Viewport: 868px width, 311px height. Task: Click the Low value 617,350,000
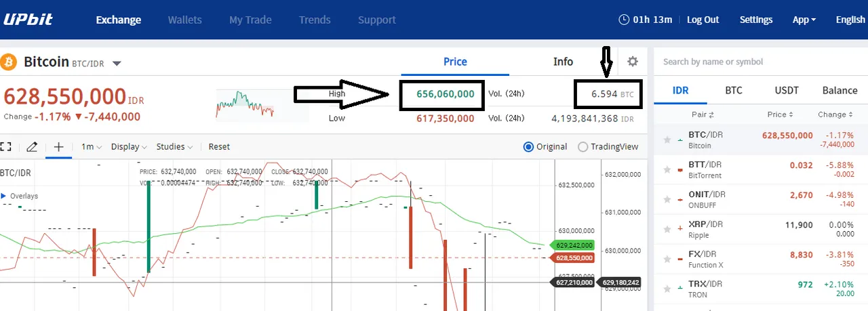click(445, 119)
